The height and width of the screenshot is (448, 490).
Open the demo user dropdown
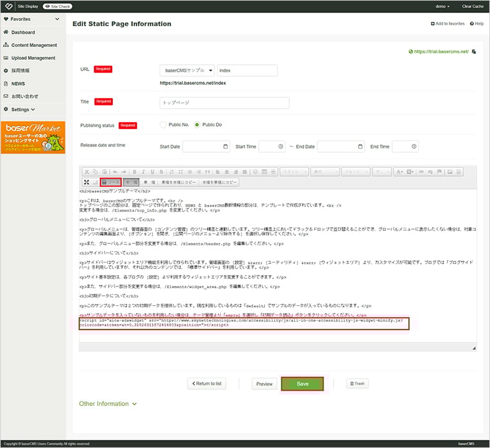443,6
